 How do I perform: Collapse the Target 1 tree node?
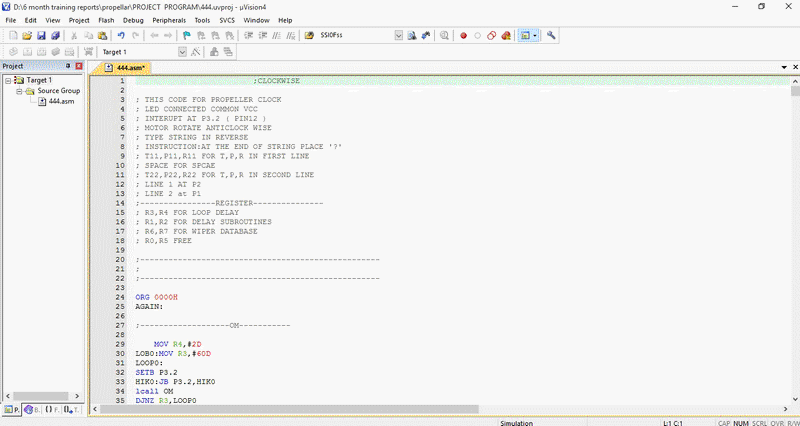[x=8, y=81]
